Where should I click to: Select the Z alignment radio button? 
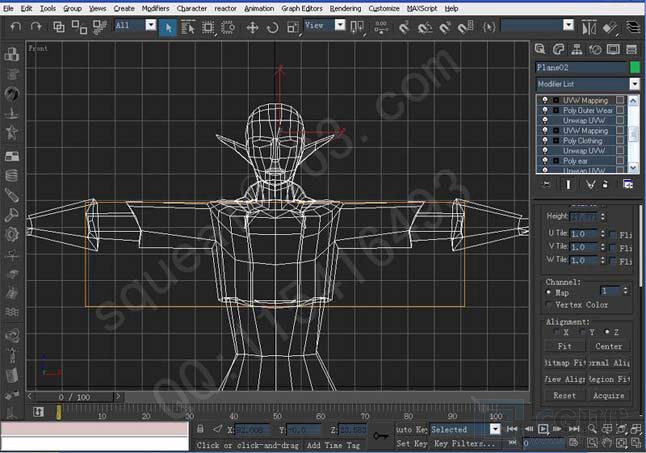(x=607, y=332)
